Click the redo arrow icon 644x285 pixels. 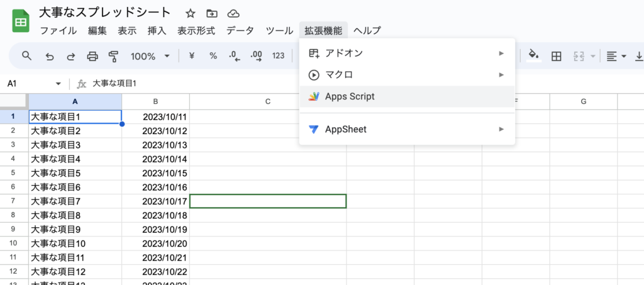71,56
